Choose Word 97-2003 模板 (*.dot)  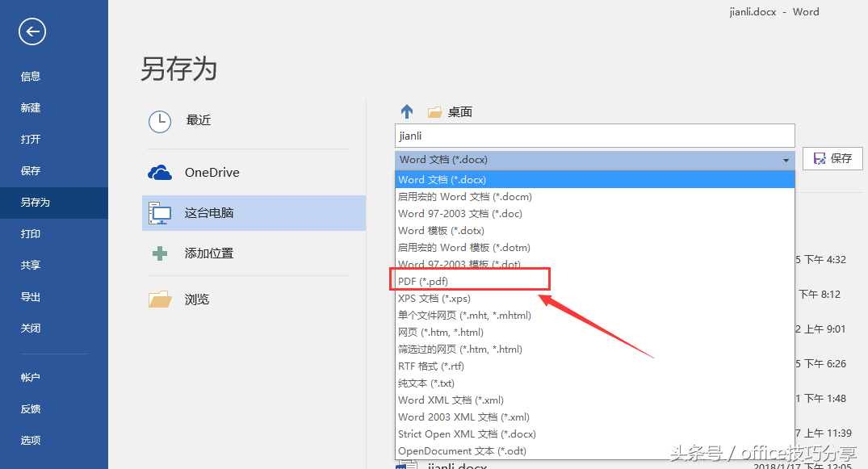pyautogui.click(x=594, y=264)
